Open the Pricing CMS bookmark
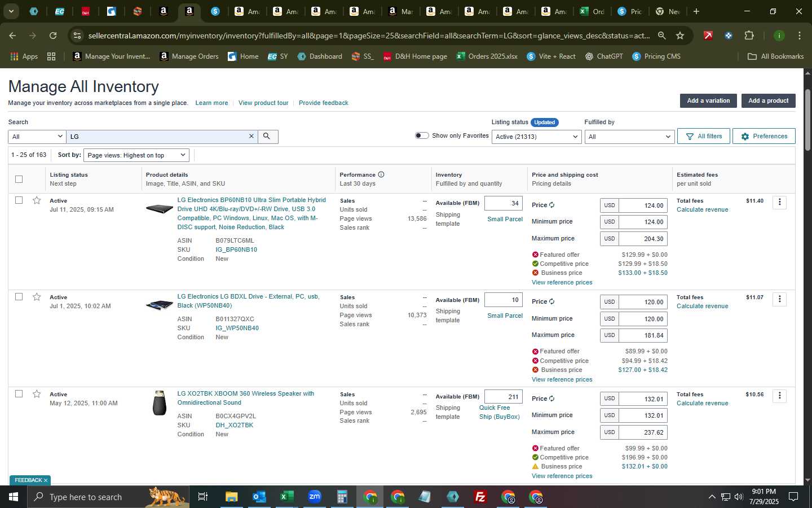The height and width of the screenshot is (508, 812). coord(656,56)
